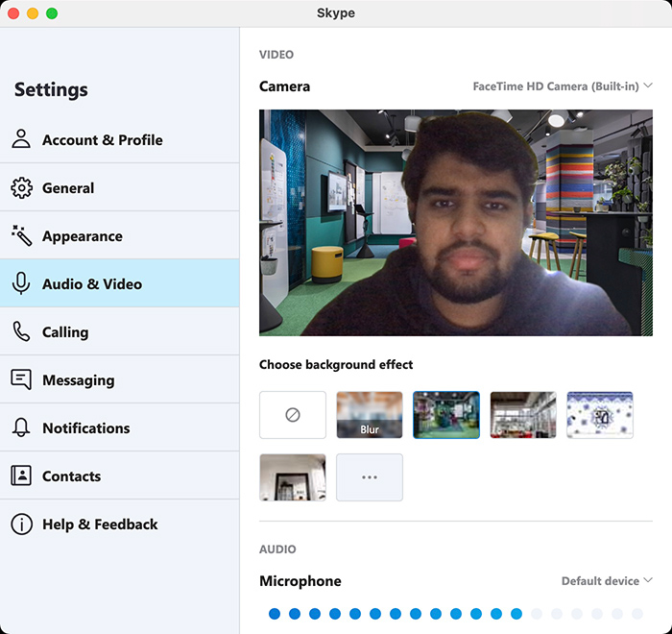Click the Contacts address book icon
This screenshot has height=634, width=672.
(21, 475)
